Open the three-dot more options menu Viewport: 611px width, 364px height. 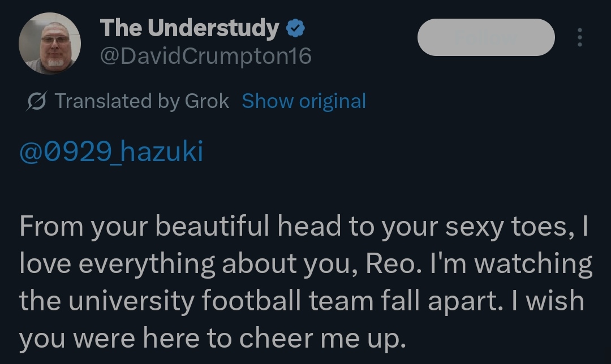[x=579, y=37]
